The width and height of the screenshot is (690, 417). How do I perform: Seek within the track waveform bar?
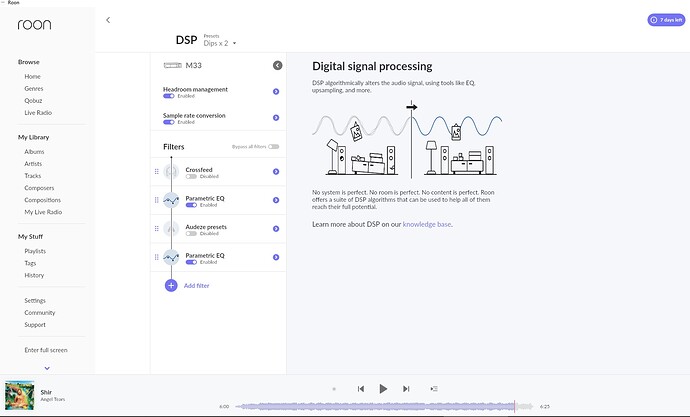tap(383, 406)
